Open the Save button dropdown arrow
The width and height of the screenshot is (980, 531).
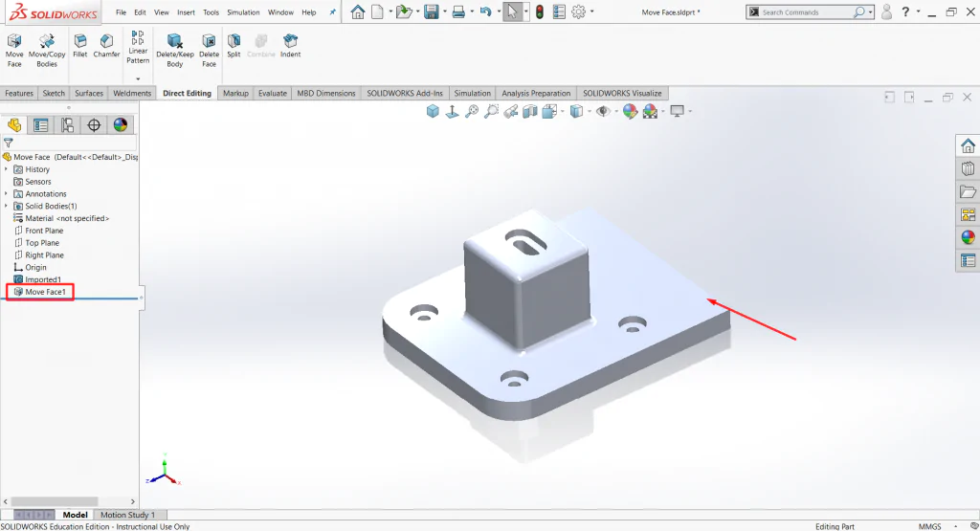[444, 11]
